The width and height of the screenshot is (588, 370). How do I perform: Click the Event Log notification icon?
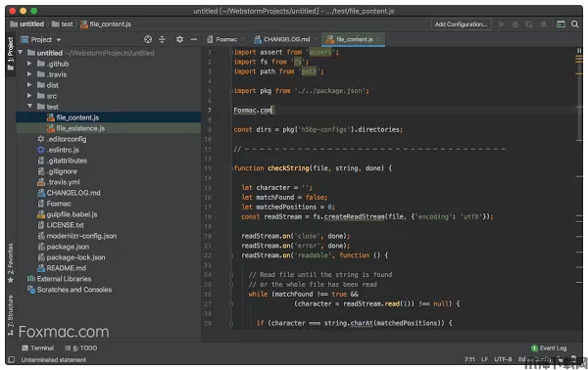(x=534, y=348)
